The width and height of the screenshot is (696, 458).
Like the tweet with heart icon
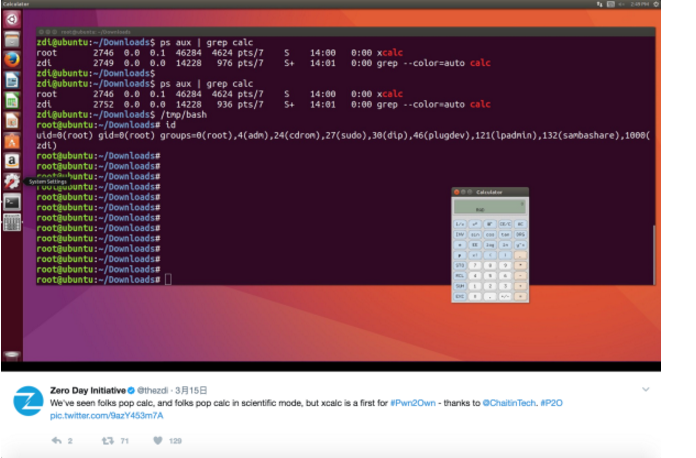click(157, 439)
